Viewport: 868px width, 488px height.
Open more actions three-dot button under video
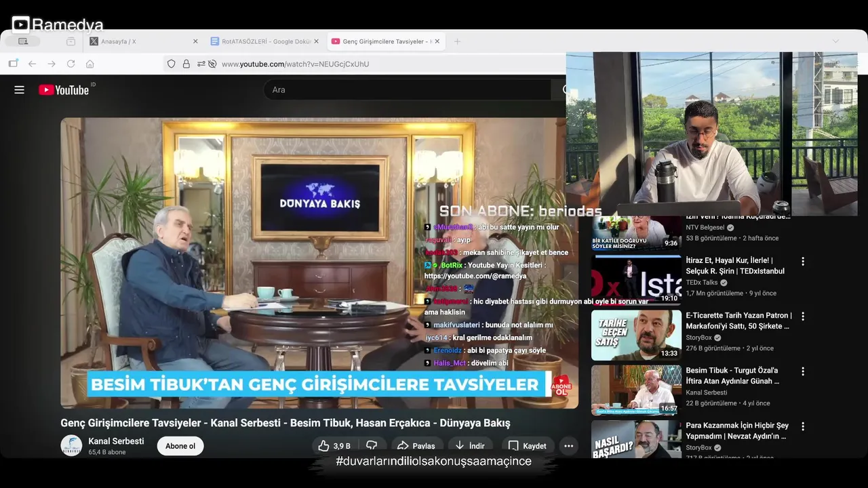click(568, 446)
